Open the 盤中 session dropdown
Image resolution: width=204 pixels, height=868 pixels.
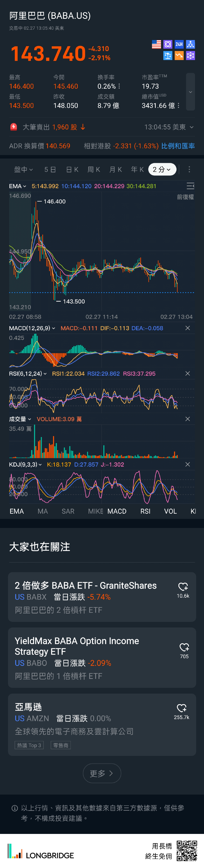point(23,169)
